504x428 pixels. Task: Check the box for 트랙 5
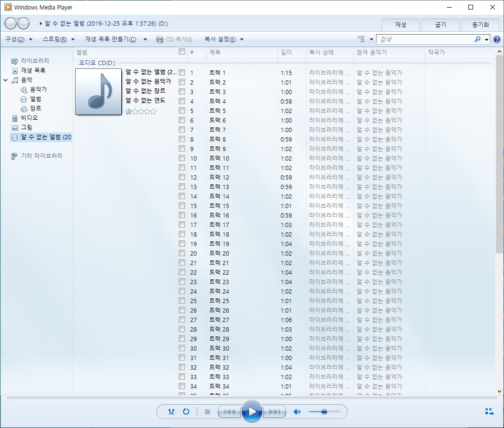coord(182,111)
